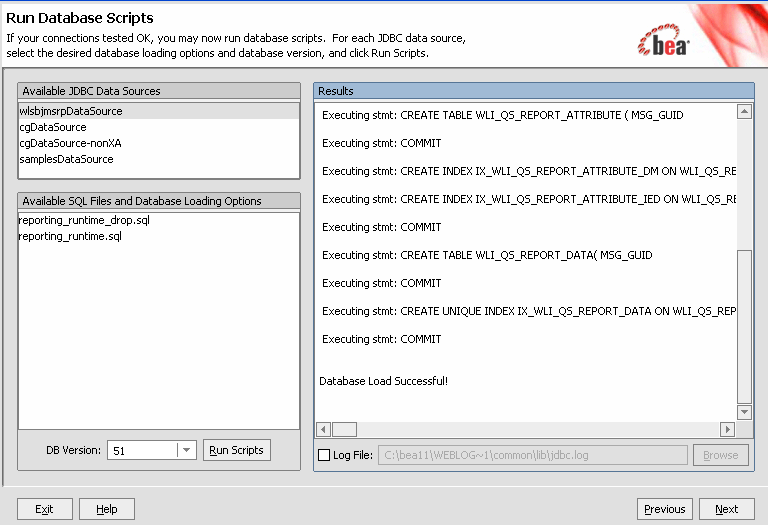768x525 pixels.
Task: Select wlsbjmsrpDataSource in data sources list
Action: click(159, 111)
